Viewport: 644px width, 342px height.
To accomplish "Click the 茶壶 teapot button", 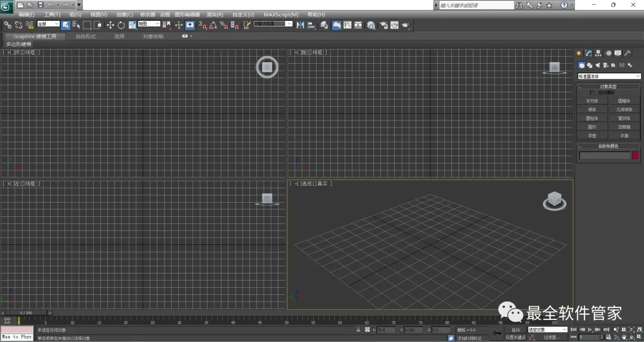I will click(592, 135).
